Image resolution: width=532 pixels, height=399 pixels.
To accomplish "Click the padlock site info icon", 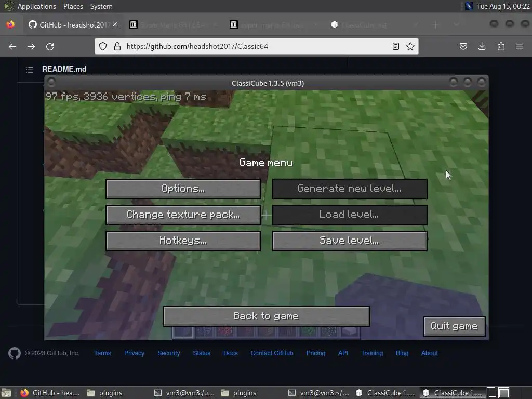I will coord(117,46).
